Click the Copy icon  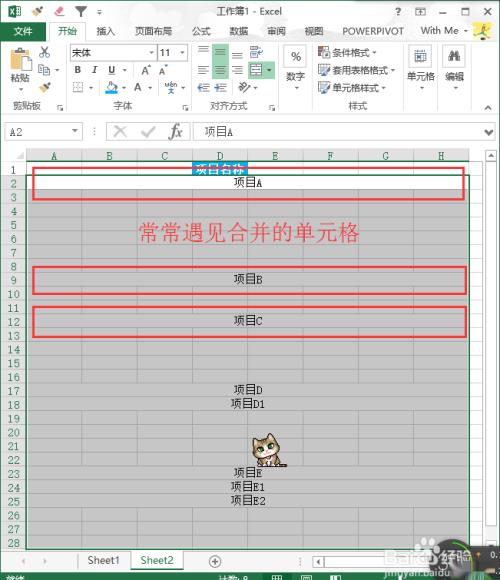point(44,70)
